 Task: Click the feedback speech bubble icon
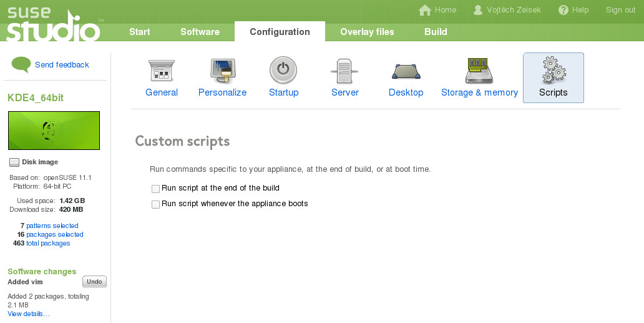point(21,64)
